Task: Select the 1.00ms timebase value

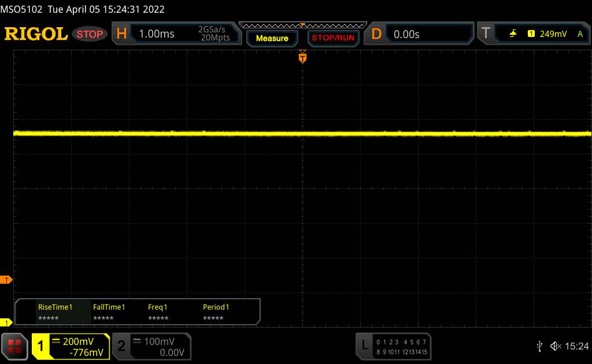Action: coord(156,34)
